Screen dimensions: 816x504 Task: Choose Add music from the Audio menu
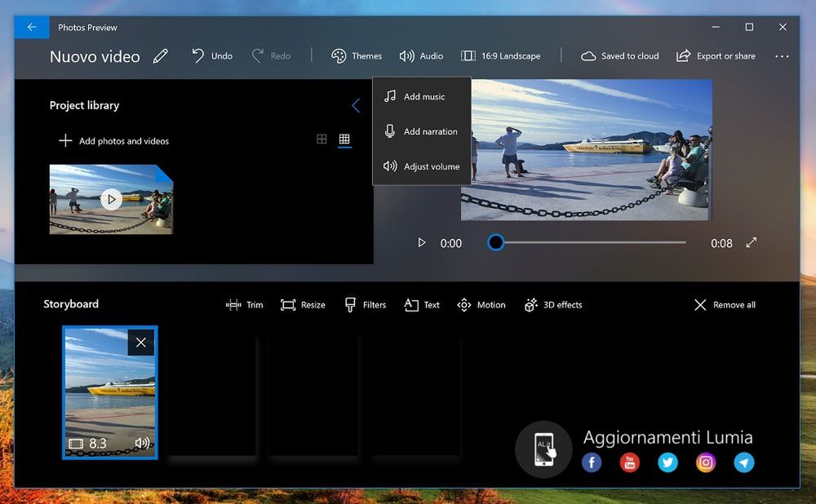pos(423,96)
